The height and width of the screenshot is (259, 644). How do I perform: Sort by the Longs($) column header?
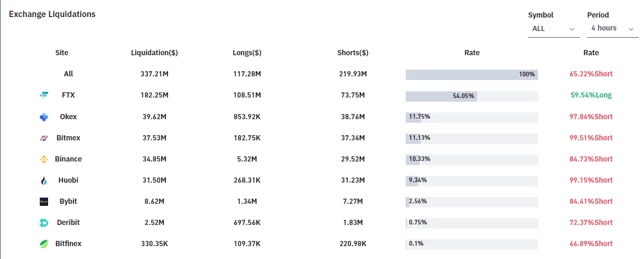click(247, 53)
